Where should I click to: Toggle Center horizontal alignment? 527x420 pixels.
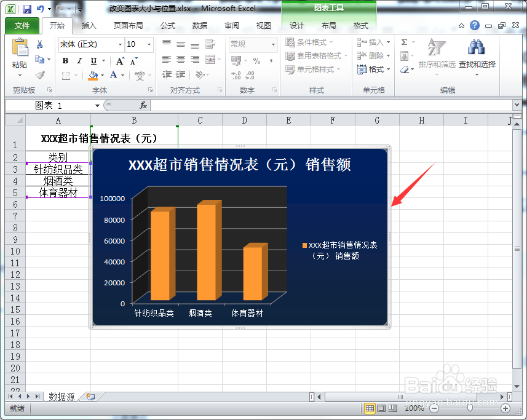click(x=181, y=60)
